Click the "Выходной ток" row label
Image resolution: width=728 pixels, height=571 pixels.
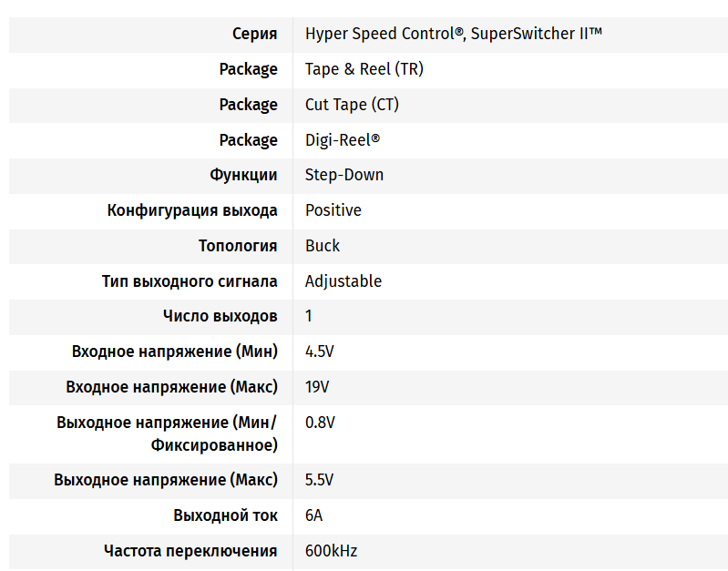[225, 515]
